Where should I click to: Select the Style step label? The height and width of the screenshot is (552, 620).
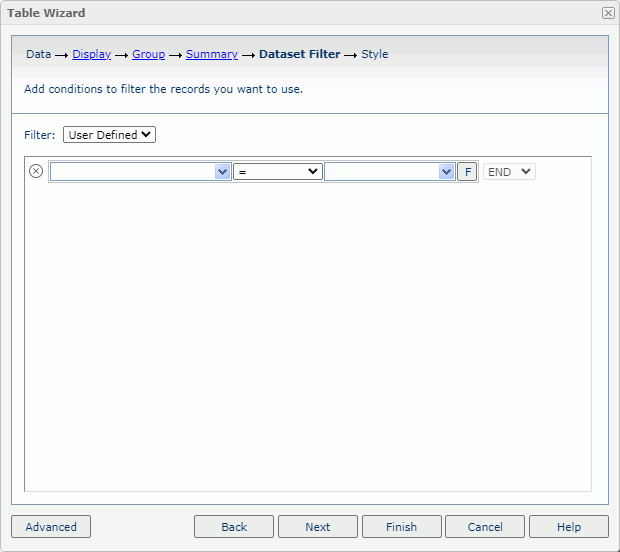[374, 54]
